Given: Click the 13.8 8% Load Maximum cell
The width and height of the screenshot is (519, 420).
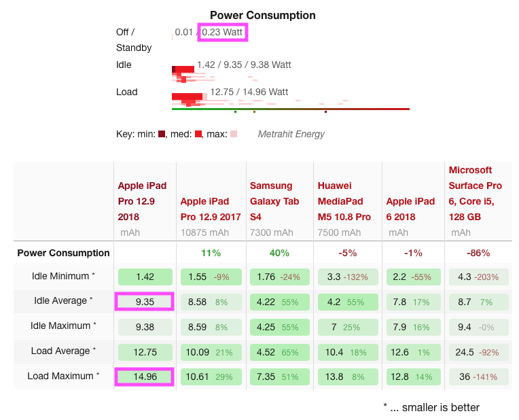Looking at the screenshot, I should [348, 377].
